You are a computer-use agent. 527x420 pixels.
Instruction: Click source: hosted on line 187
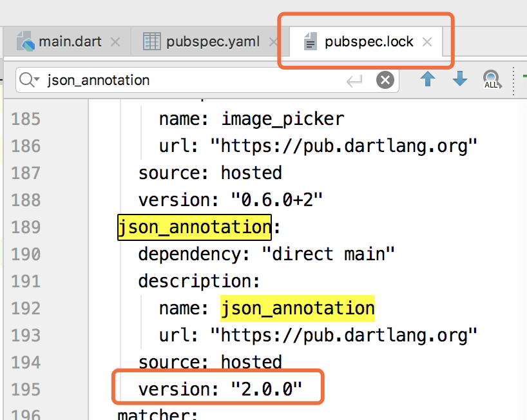tap(210, 173)
